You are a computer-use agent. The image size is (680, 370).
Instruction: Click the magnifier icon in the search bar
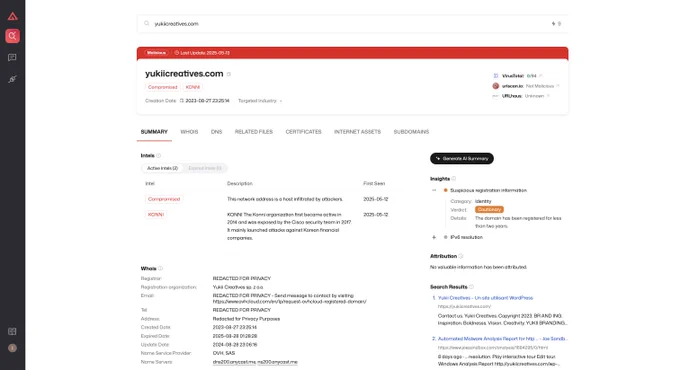tap(147, 23)
